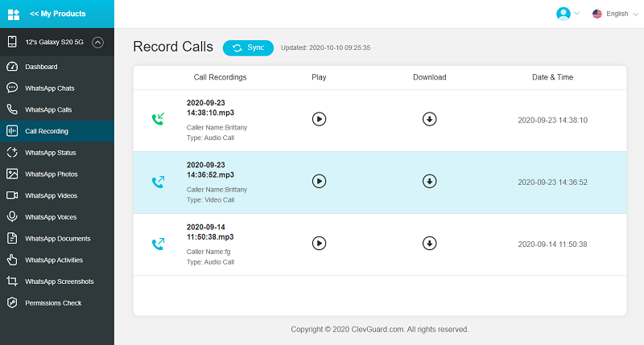Click the Call Recording waveform icon
This screenshot has height=345, width=644.
(x=12, y=131)
